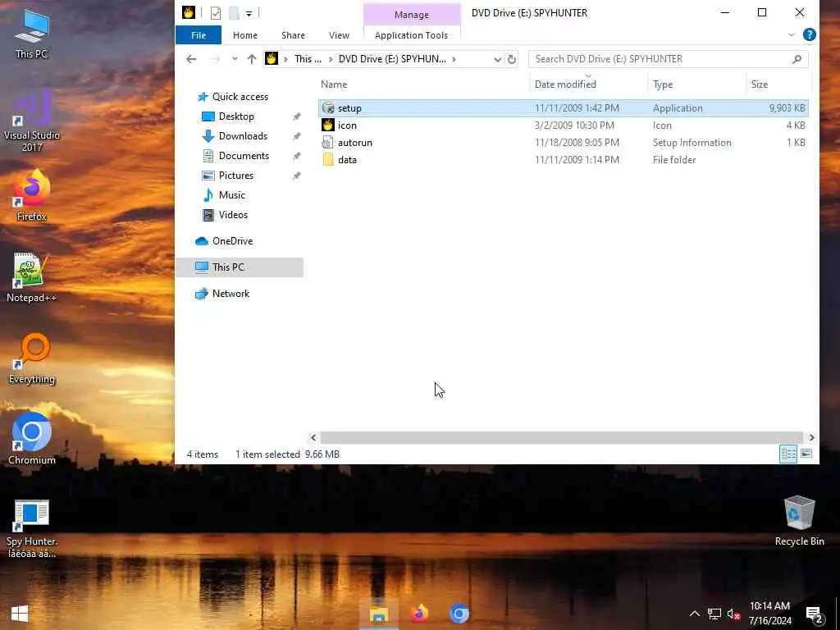Click the Manage contextual tab

(x=412, y=15)
